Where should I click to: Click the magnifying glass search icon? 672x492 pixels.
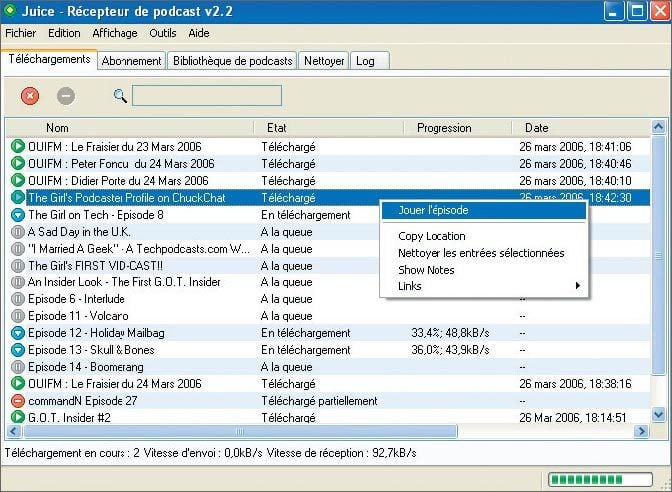(120, 96)
